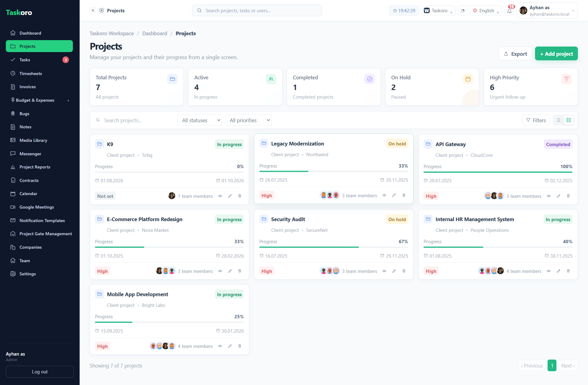Screen dimensions: 588x385
Task: Go to Project Gate Management
Action: [40, 234]
